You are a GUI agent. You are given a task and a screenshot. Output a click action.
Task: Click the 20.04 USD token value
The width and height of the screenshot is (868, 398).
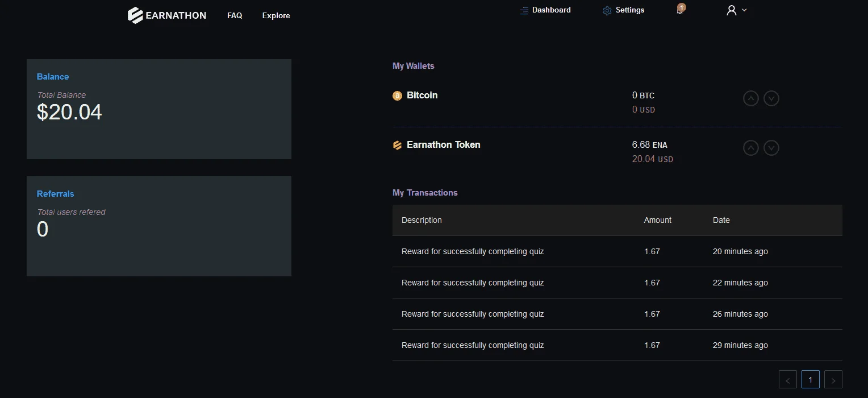[x=653, y=159]
